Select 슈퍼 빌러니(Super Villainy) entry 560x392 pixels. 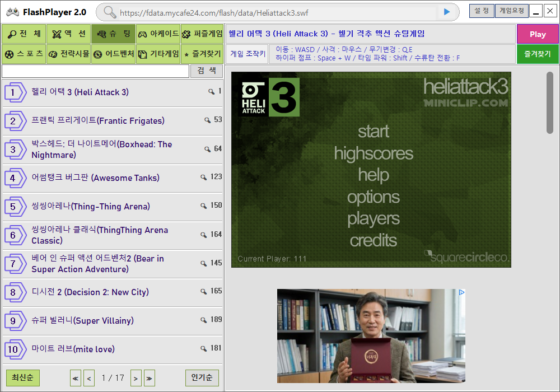coord(113,321)
